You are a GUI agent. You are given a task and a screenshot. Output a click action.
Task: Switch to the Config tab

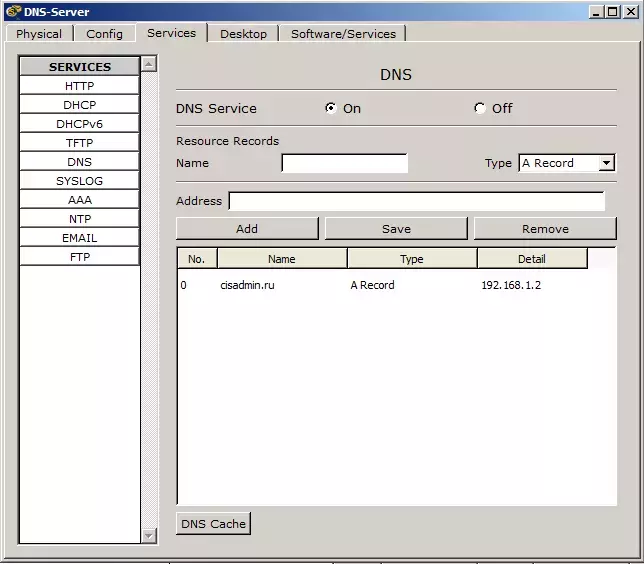[104, 34]
